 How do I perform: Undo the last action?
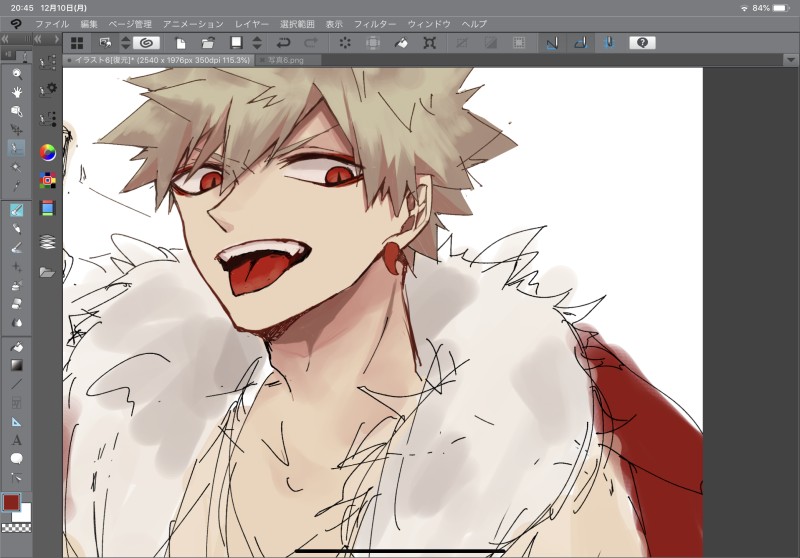click(283, 43)
